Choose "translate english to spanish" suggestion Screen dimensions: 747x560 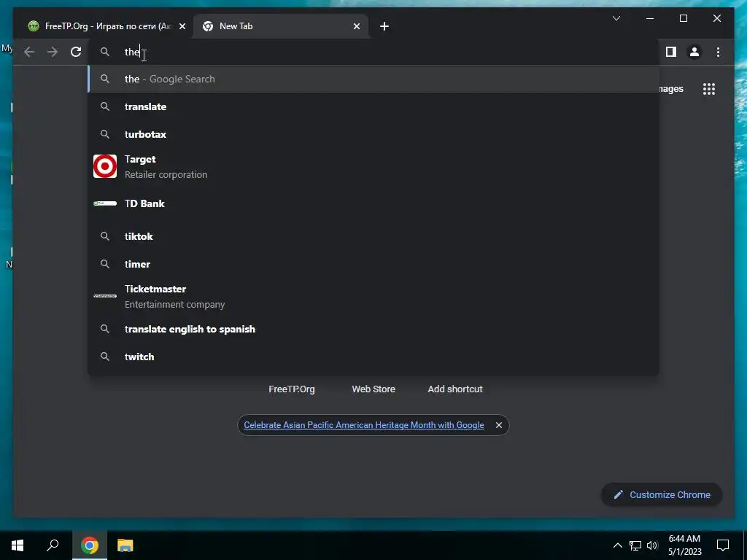point(374,329)
